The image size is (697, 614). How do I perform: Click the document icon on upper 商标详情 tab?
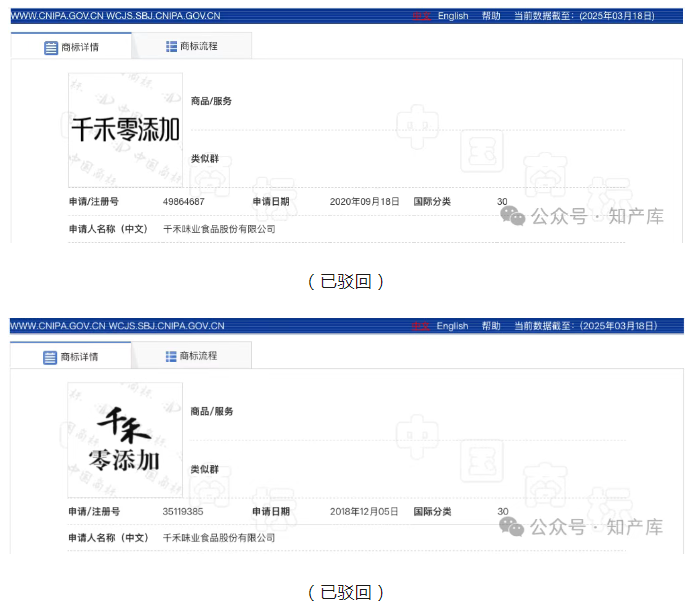(x=51, y=47)
